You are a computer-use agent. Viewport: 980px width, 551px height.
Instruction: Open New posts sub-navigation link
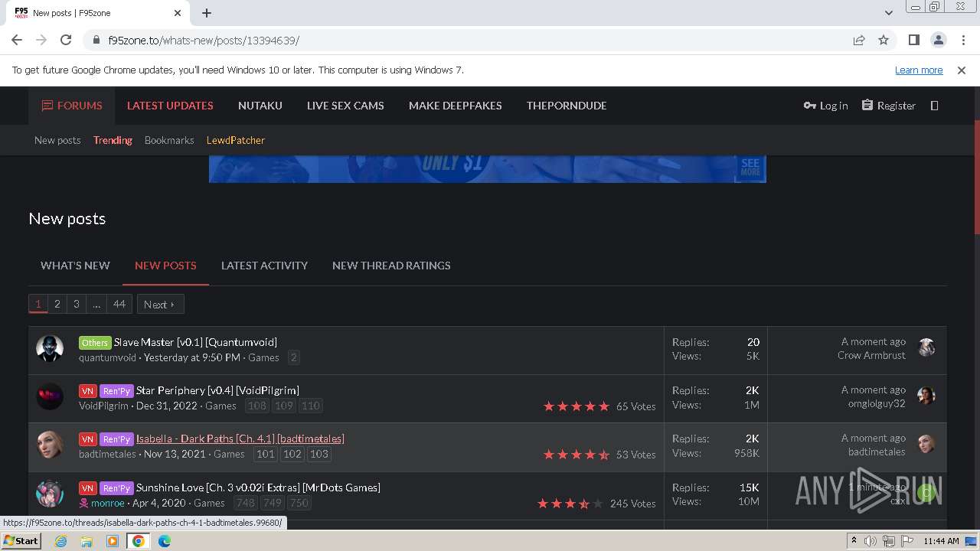coord(57,140)
